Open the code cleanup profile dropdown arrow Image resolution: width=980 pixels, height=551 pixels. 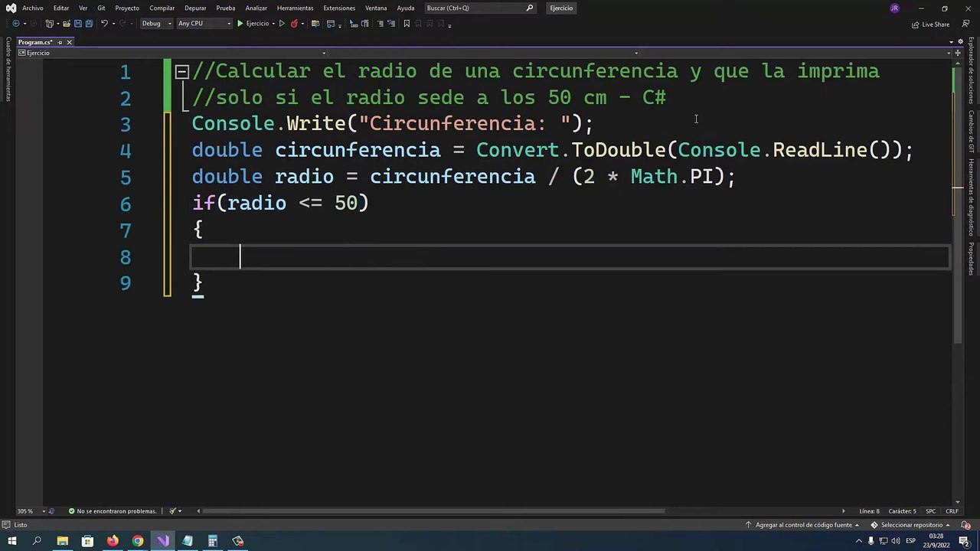(181, 511)
